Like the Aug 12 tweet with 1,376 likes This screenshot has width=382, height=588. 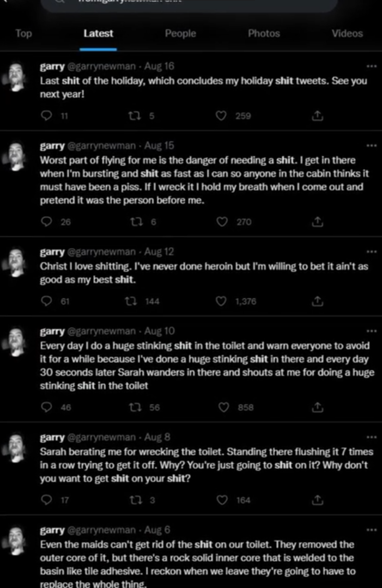tap(221, 301)
